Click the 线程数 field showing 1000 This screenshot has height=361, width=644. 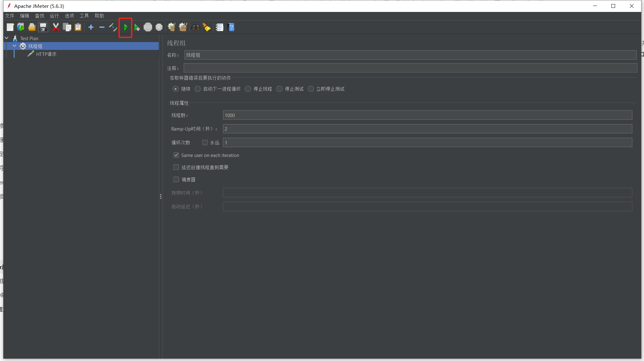tap(427, 115)
